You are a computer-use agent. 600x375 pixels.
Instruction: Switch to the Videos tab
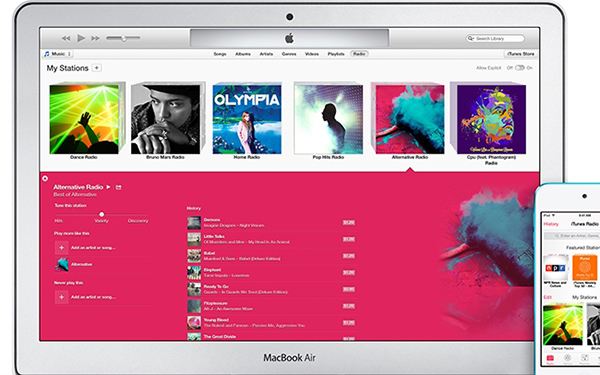(x=312, y=54)
